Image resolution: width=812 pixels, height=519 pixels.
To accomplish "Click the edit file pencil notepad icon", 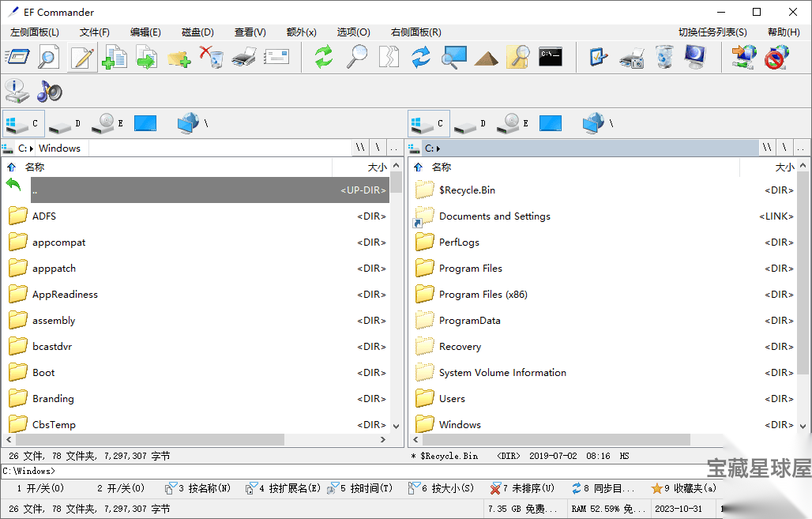I will point(82,57).
